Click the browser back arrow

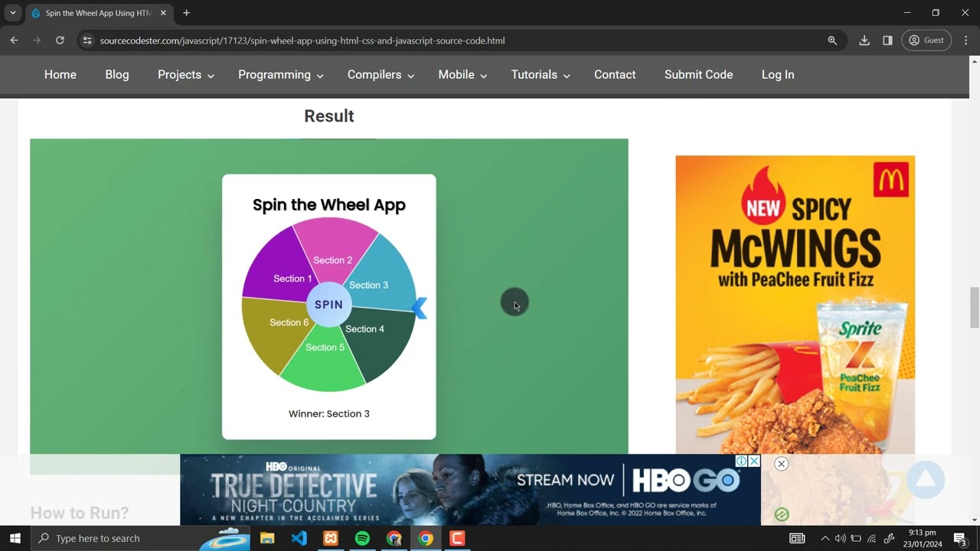14,41
